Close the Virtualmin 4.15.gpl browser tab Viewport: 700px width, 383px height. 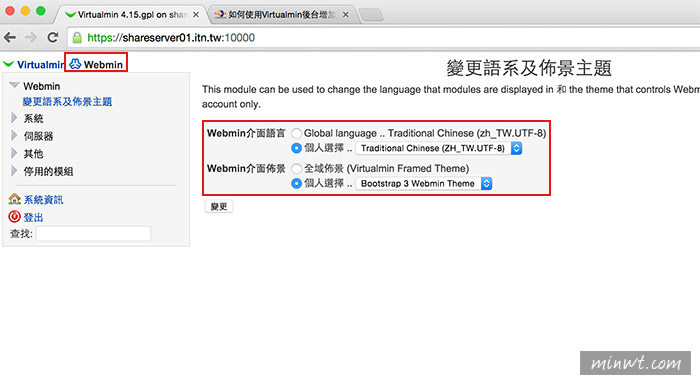tap(196, 15)
